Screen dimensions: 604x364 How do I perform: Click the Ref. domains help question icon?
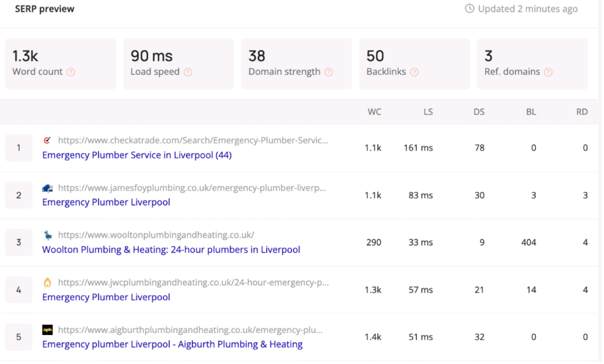point(548,72)
